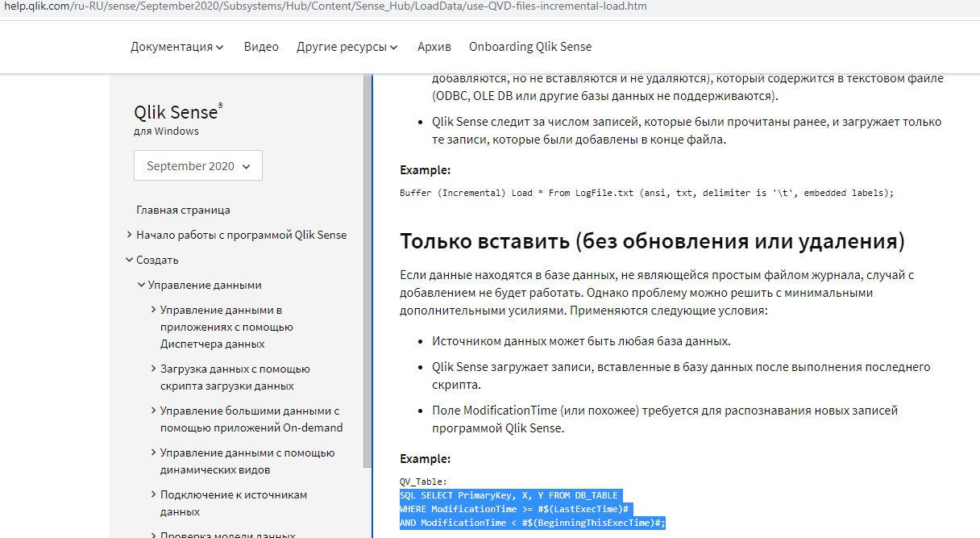Open Подключение к источникам данных
Screen dimensions: 980x538
[x=234, y=503]
